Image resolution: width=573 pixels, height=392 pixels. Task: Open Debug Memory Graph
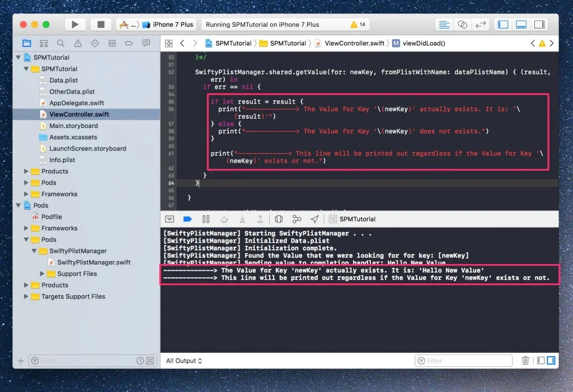[297, 219]
